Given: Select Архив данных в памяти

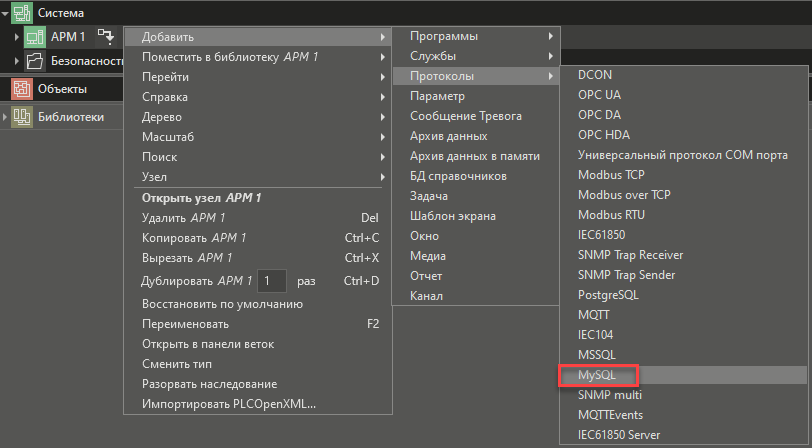Looking at the screenshot, I should click(x=475, y=156).
